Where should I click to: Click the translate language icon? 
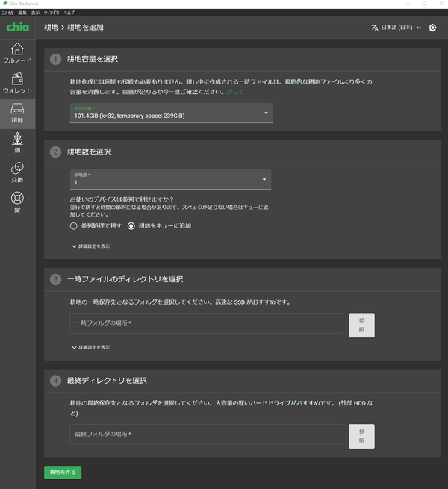tap(375, 28)
